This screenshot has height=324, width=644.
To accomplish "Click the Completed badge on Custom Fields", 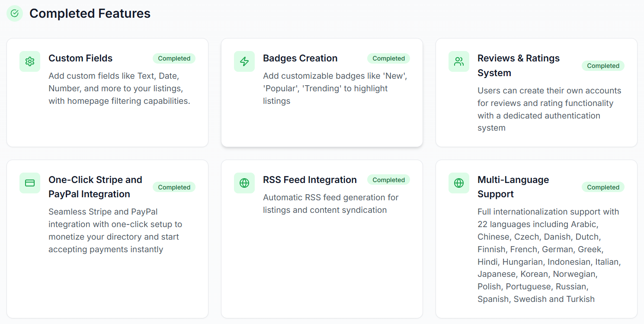I will (174, 58).
